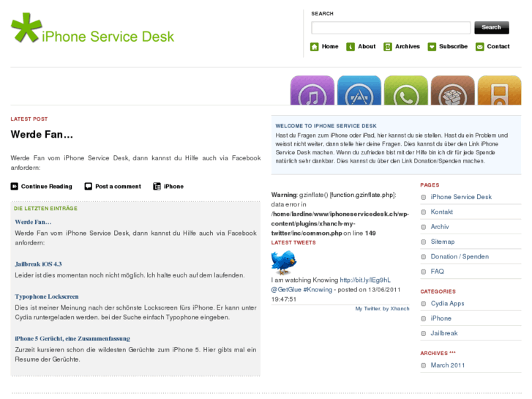The width and height of the screenshot is (532, 399).
Task: Open the FAQ page link
Action: coord(438,272)
